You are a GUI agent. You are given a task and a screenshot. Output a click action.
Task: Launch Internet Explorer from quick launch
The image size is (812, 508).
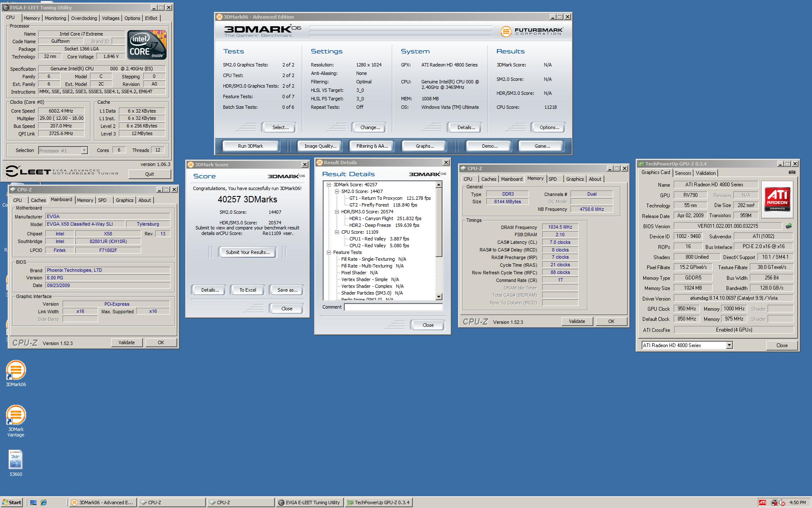(x=44, y=502)
